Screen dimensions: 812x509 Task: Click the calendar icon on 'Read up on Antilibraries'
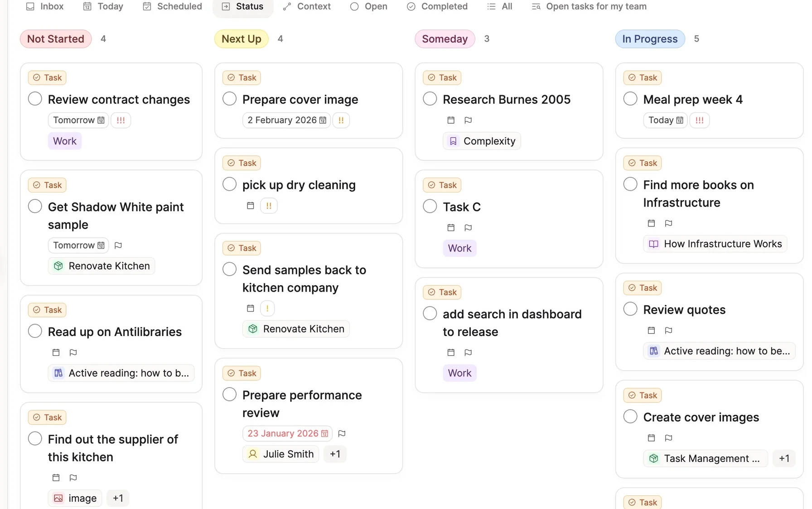(x=56, y=352)
